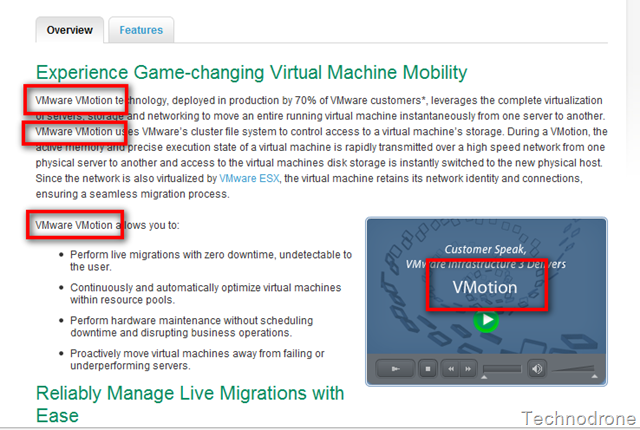
Task: Rewind the video with the double-left arrow button
Action: (451, 369)
